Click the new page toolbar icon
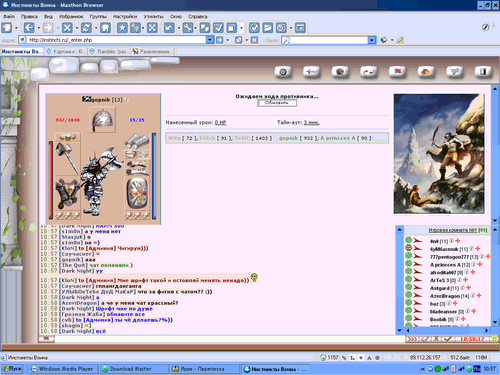500x375 pixels. tap(7, 28)
